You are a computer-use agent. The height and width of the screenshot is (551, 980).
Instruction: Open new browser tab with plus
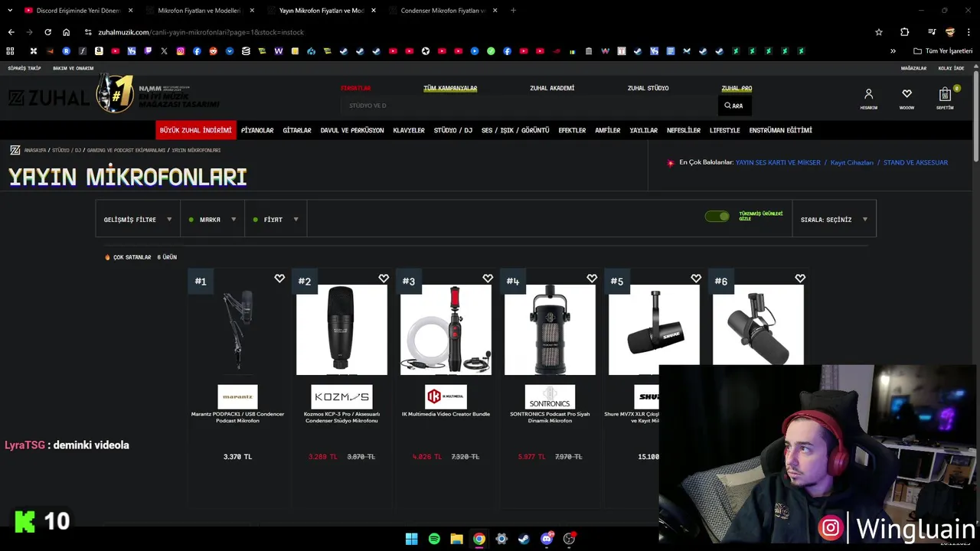[x=513, y=11]
